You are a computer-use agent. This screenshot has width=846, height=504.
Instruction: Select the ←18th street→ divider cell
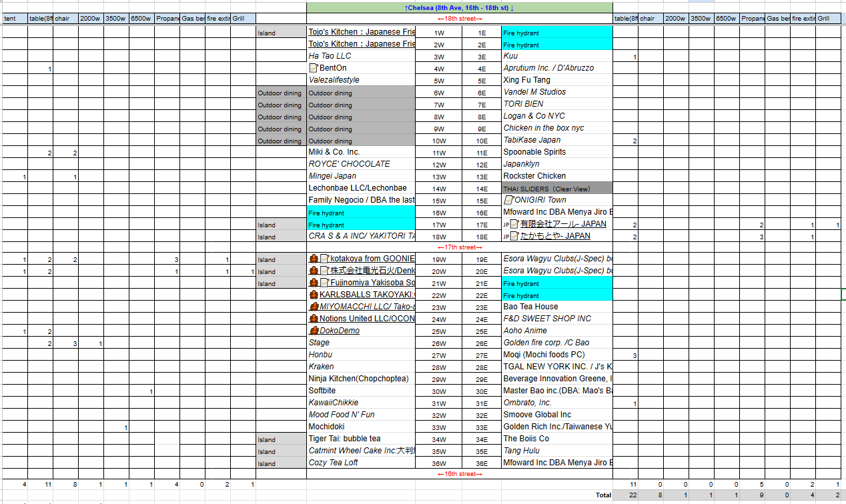point(460,19)
